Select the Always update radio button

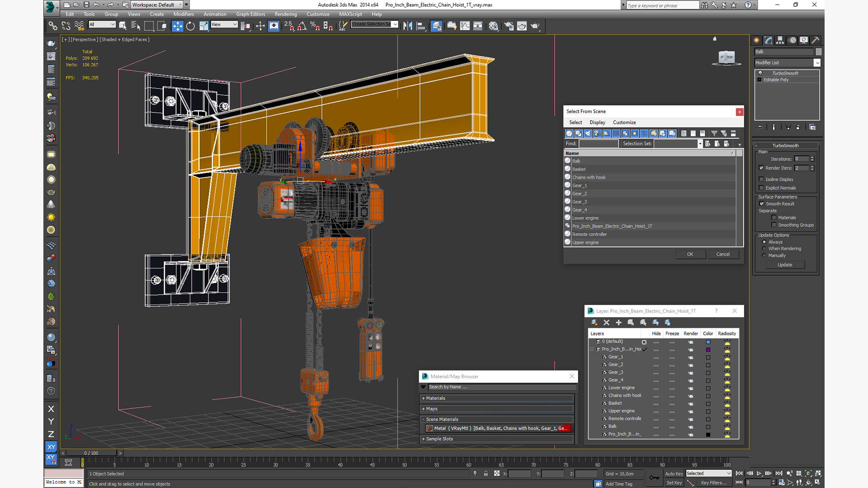[x=764, y=242]
